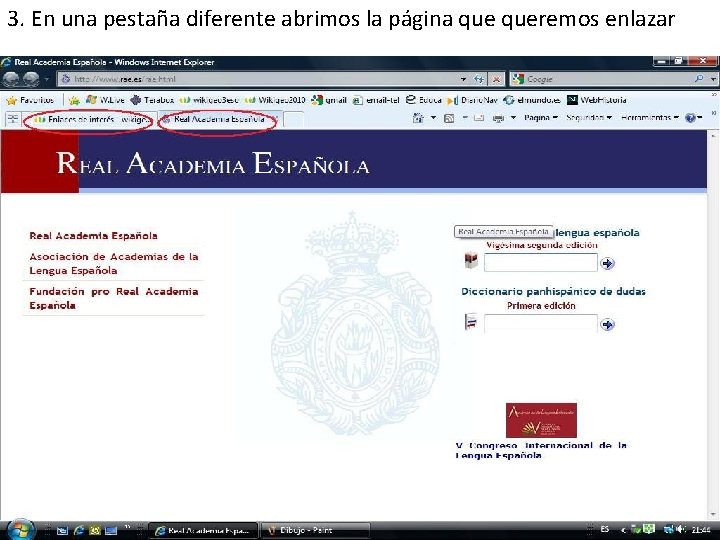Open the Página menu

coord(541,118)
